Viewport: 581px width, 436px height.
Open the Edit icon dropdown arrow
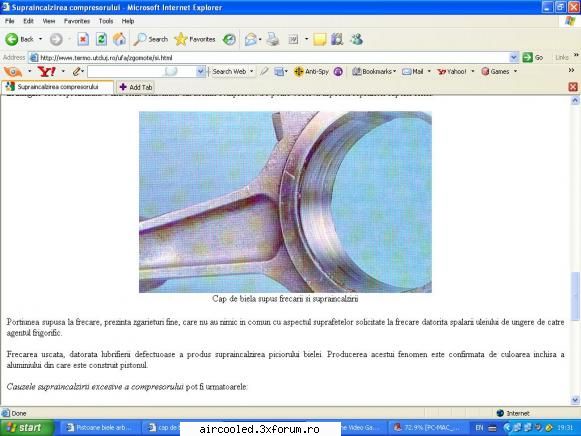[306, 39]
